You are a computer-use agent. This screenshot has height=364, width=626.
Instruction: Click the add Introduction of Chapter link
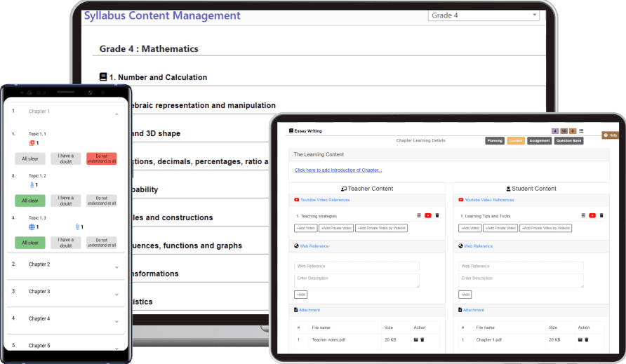coord(338,170)
